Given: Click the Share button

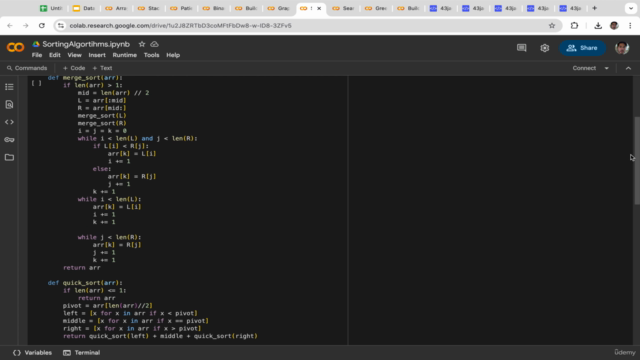Looking at the screenshot, I should 582,48.
